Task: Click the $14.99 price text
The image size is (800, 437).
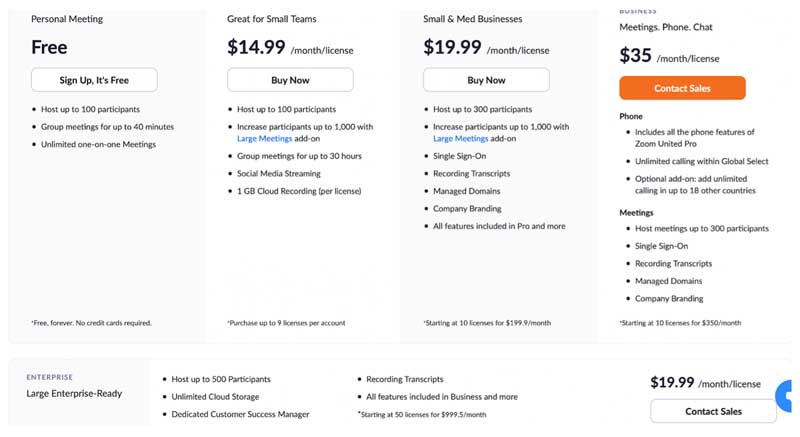Action: click(x=256, y=47)
